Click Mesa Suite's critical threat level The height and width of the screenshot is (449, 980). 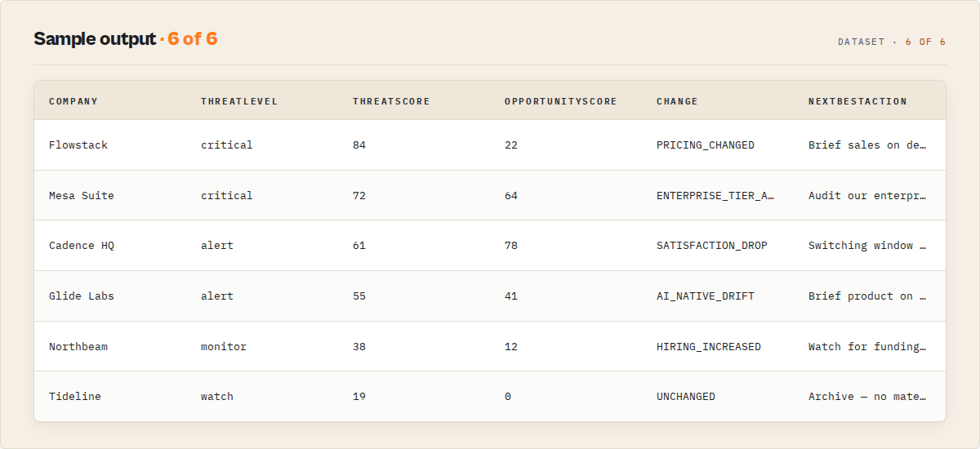point(227,196)
